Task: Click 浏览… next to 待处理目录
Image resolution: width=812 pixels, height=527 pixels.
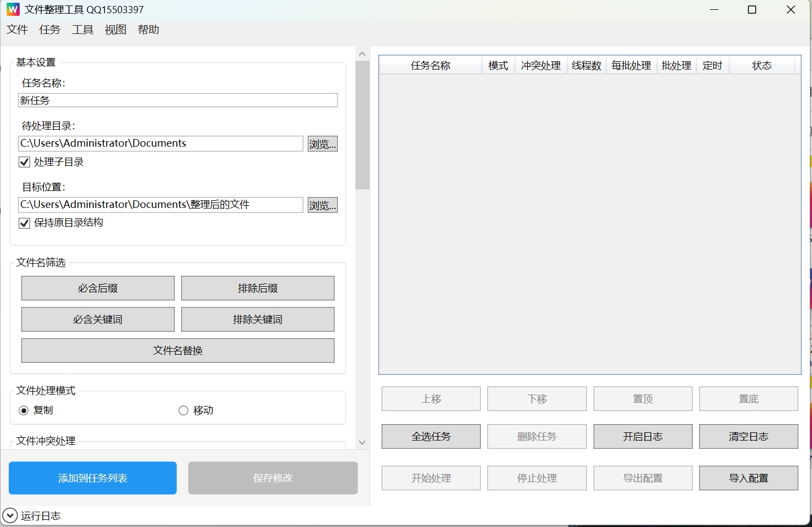Action: [x=323, y=143]
